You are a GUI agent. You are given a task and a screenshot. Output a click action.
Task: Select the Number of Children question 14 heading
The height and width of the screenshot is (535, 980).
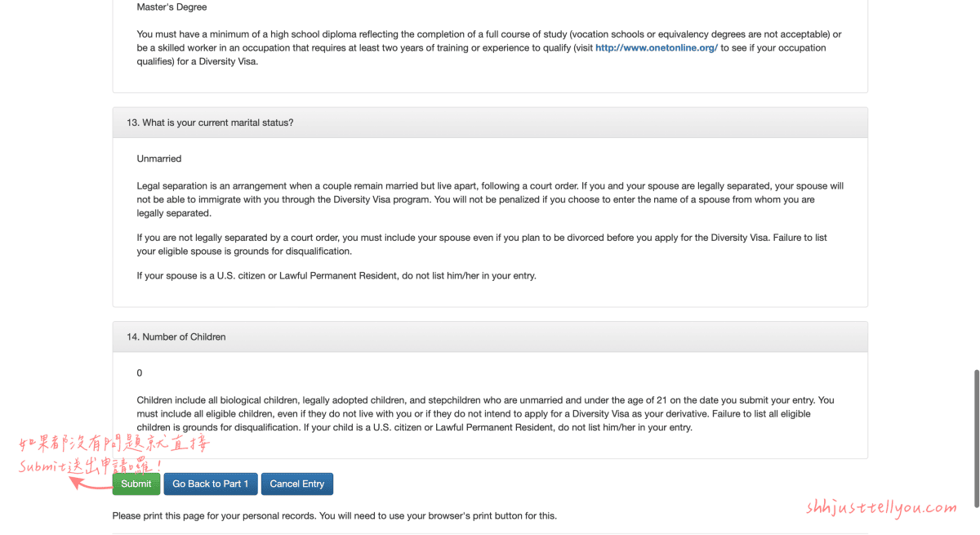[176, 337]
